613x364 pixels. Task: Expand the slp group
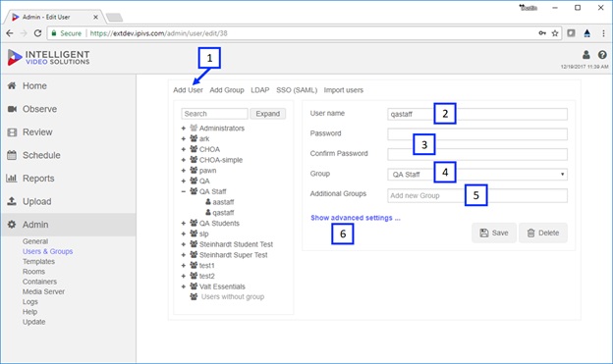point(184,234)
